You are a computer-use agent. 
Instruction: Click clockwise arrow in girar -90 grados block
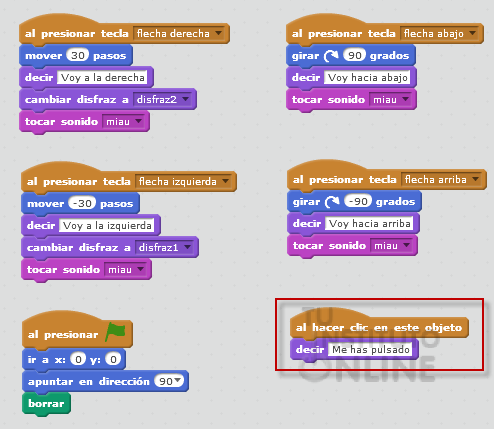click(x=332, y=202)
